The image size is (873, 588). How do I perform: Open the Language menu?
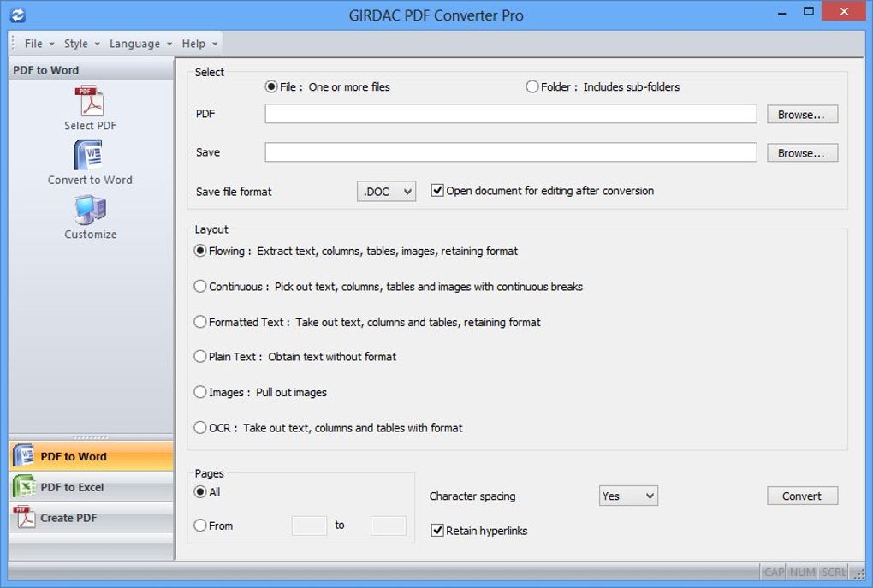tap(140, 44)
